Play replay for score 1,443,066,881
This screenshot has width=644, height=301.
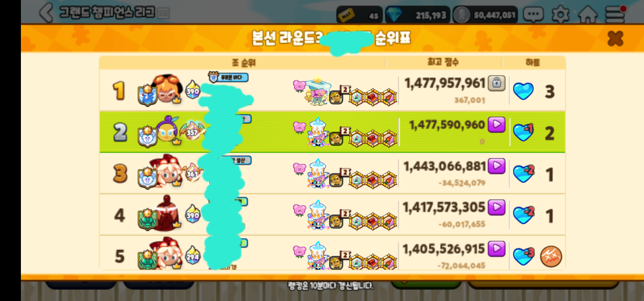coord(497,166)
